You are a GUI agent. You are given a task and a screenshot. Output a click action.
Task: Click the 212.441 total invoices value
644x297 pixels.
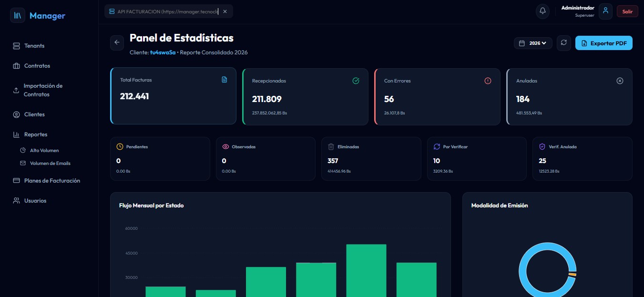[134, 96]
